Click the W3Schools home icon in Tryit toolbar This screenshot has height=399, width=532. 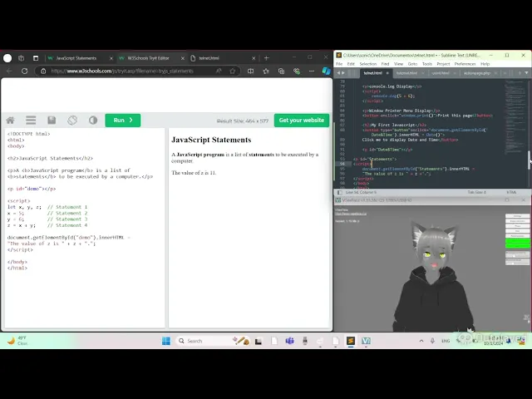11,120
